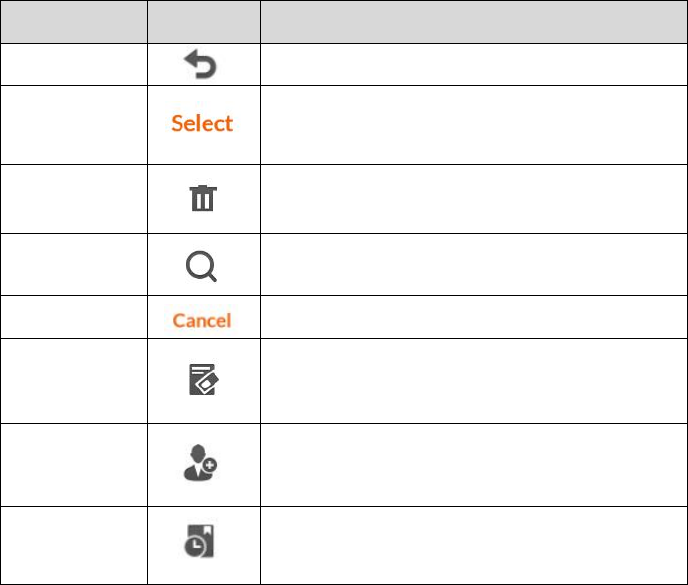688x585 pixels.
Task: Click the blank cell right of trash icon
Action: pyautogui.click(x=473, y=199)
